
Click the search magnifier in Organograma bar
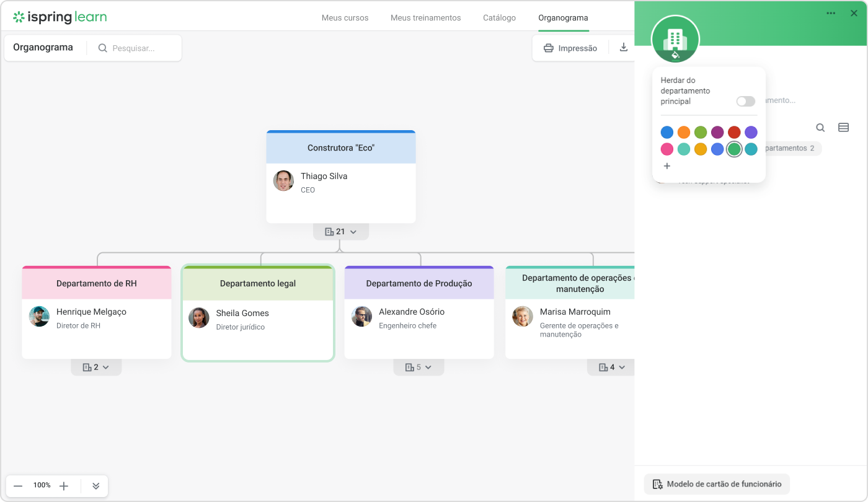[103, 48]
